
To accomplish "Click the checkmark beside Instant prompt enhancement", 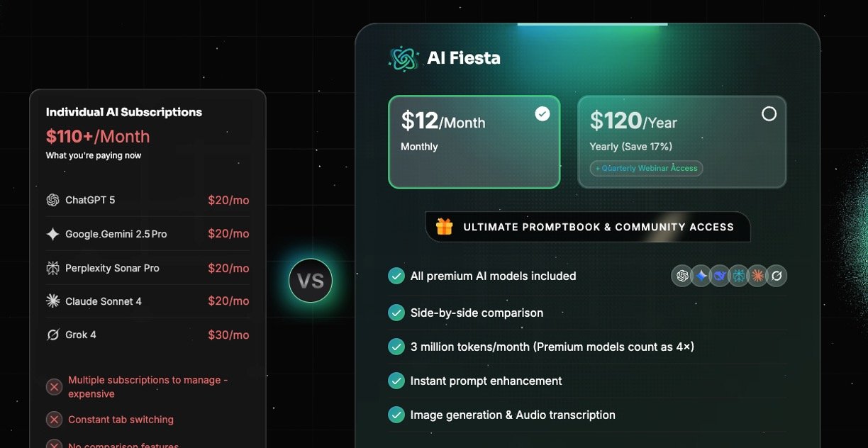I will [396, 381].
